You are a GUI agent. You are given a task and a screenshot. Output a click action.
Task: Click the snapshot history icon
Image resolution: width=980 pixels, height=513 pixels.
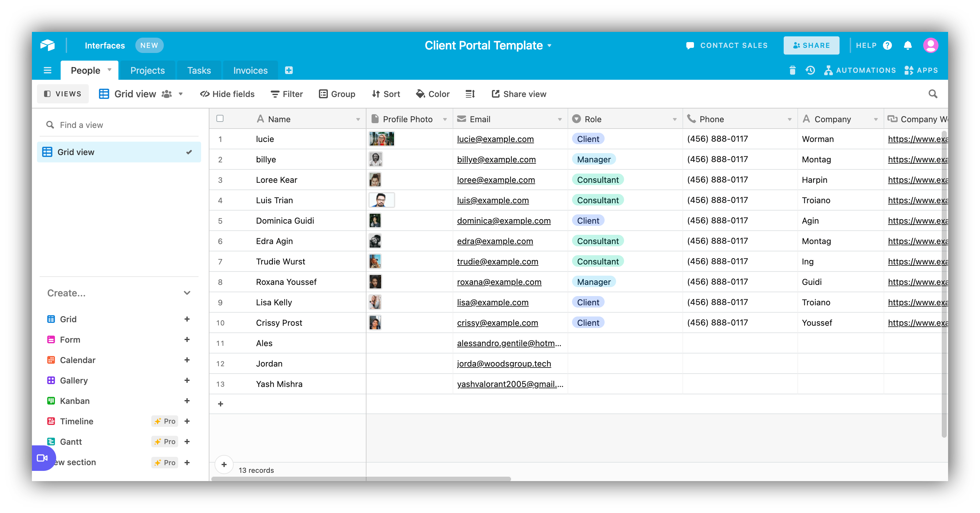coord(811,70)
